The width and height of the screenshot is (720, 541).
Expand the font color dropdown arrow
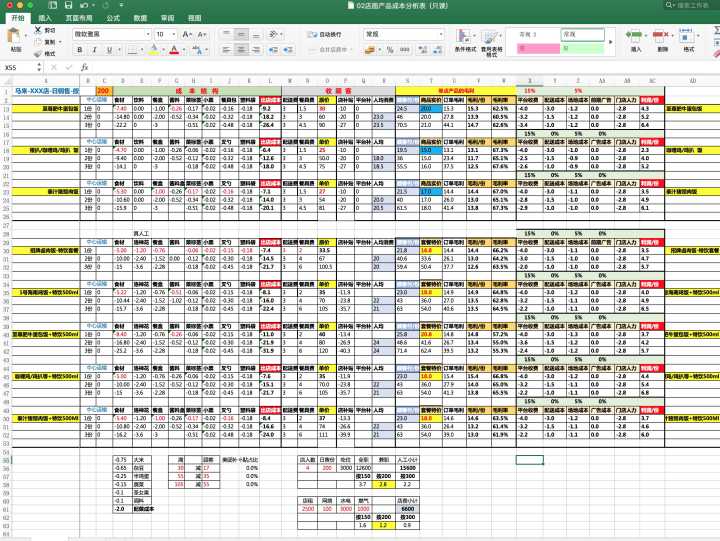click(x=184, y=50)
